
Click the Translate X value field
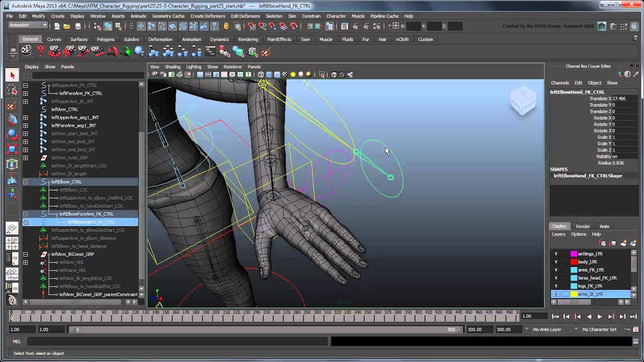624,99
